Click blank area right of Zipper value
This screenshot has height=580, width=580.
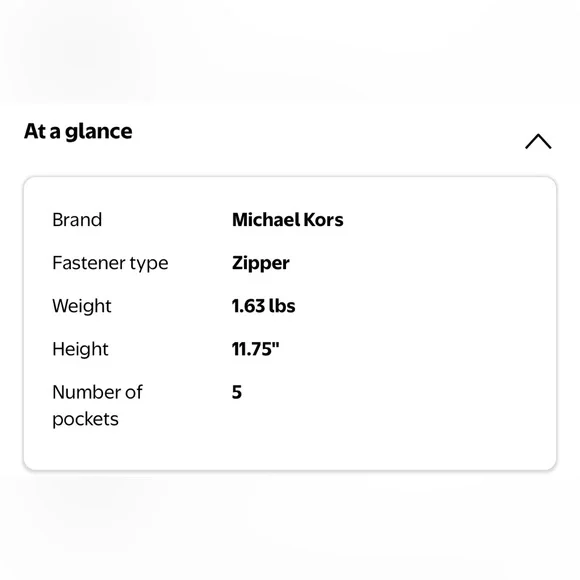click(407, 264)
